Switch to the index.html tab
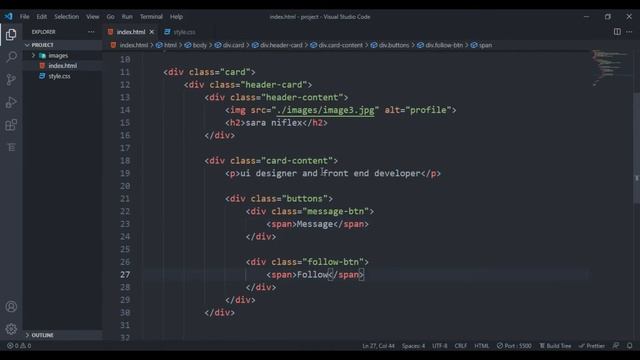 tap(131, 32)
